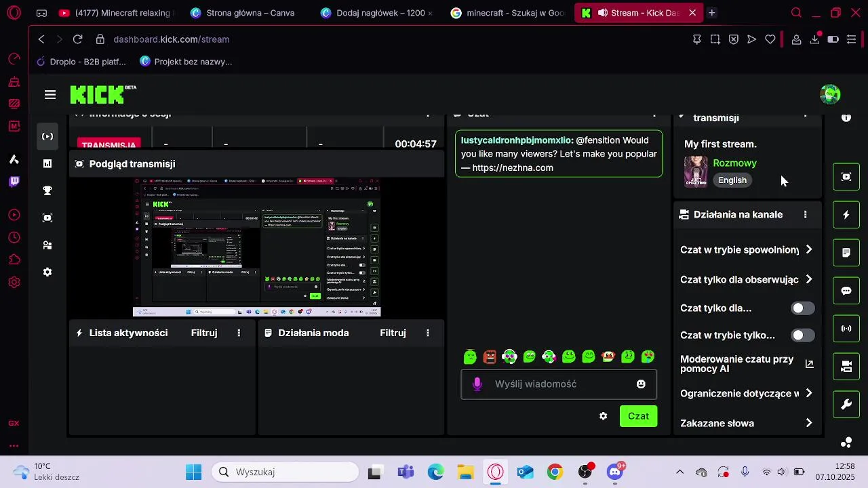
Task: Open the community people icon in Kick sidebar
Action: click(x=47, y=245)
